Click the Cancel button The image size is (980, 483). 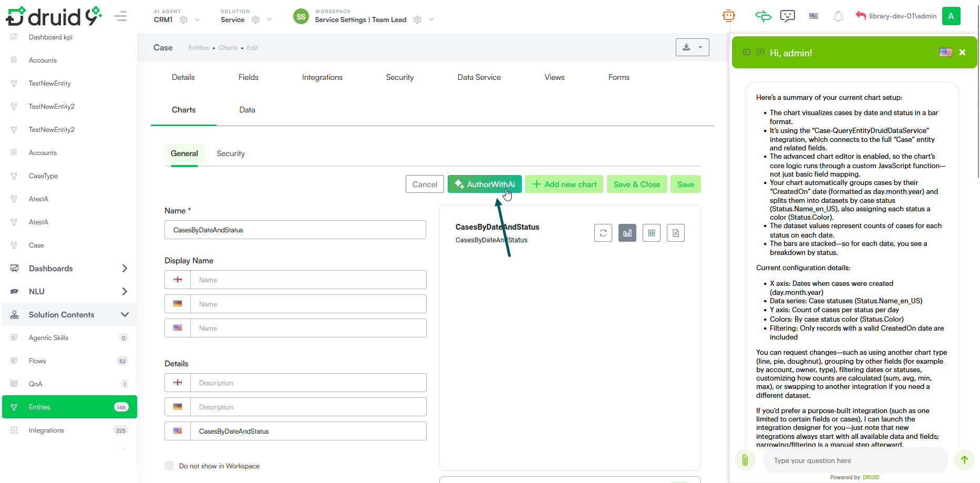click(x=425, y=184)
